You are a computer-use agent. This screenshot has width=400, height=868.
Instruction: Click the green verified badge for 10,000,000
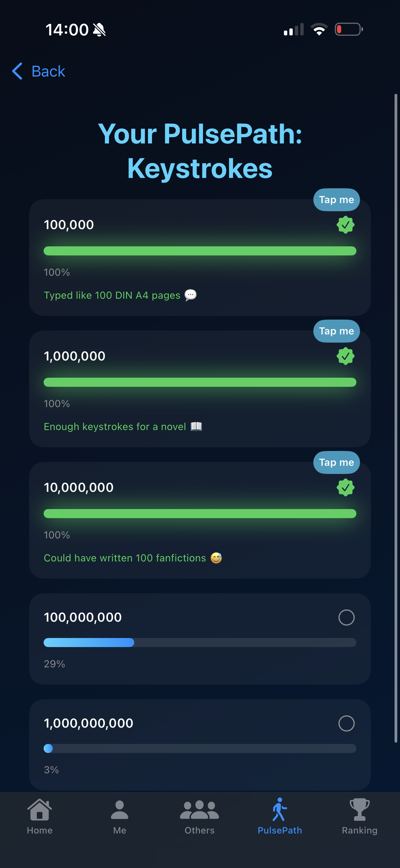346,488
